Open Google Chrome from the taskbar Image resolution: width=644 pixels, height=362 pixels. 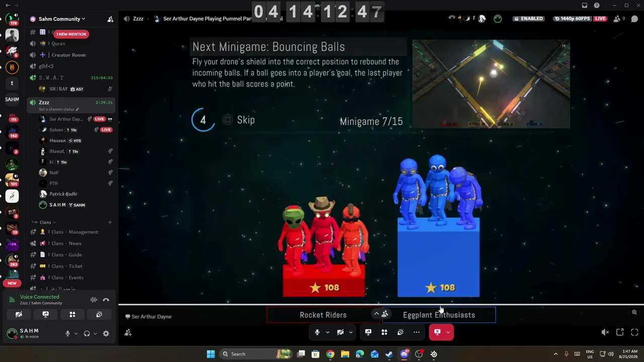(330, 354)
